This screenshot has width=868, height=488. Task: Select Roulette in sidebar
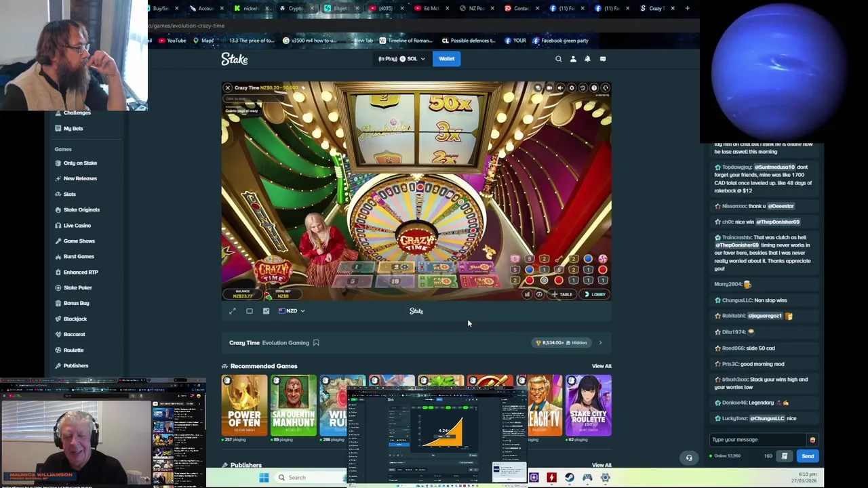[73, 350]
